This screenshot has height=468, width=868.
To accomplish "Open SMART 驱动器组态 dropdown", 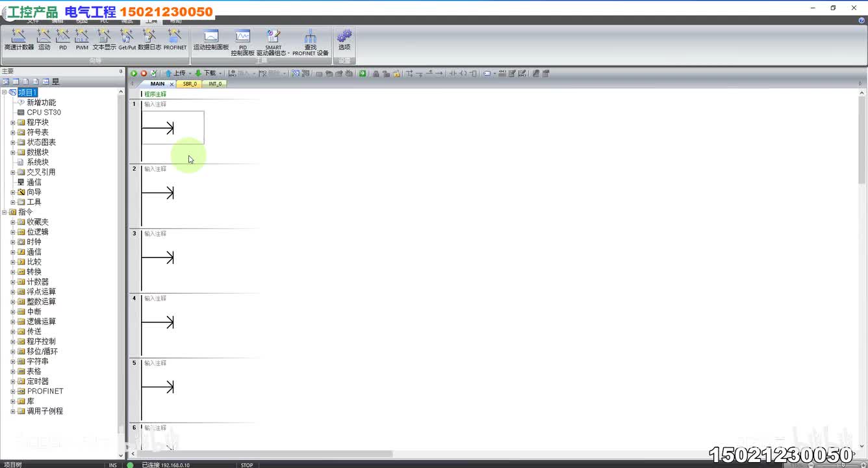I will coord(274,42).
